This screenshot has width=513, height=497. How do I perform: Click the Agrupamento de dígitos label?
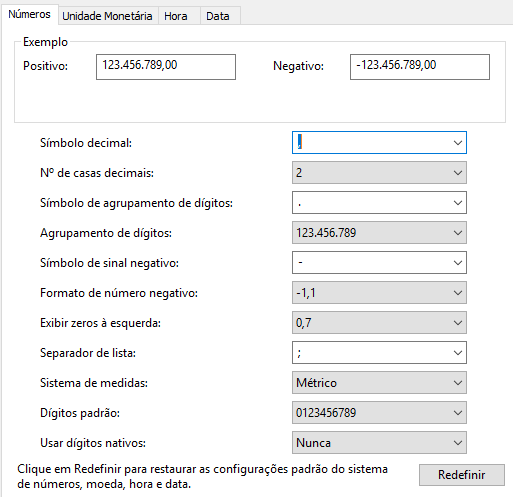(x=106, y=233)
